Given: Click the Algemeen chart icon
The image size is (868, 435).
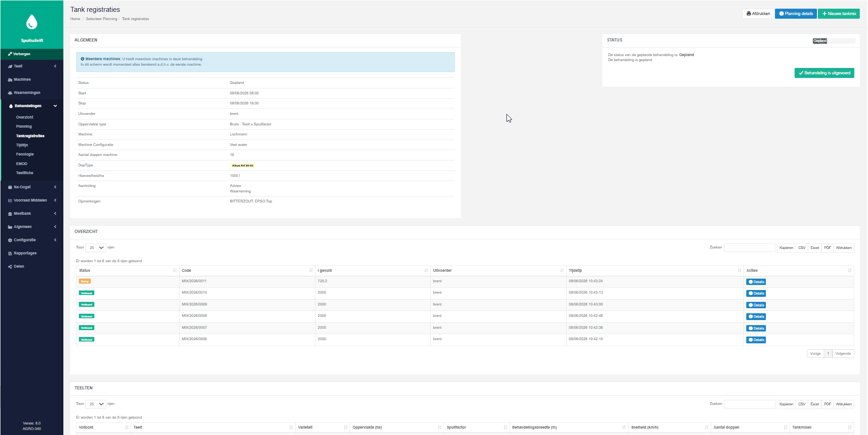Looking at the screenshot, I should click(x=10, y=227).
